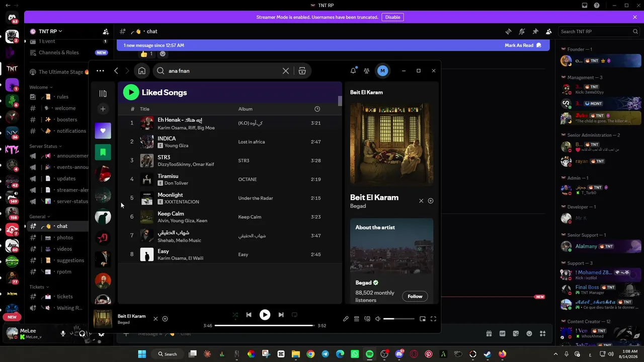Go back in Spotify navigation
This screenshot has height=362, width=644.
tap(116, 71)
